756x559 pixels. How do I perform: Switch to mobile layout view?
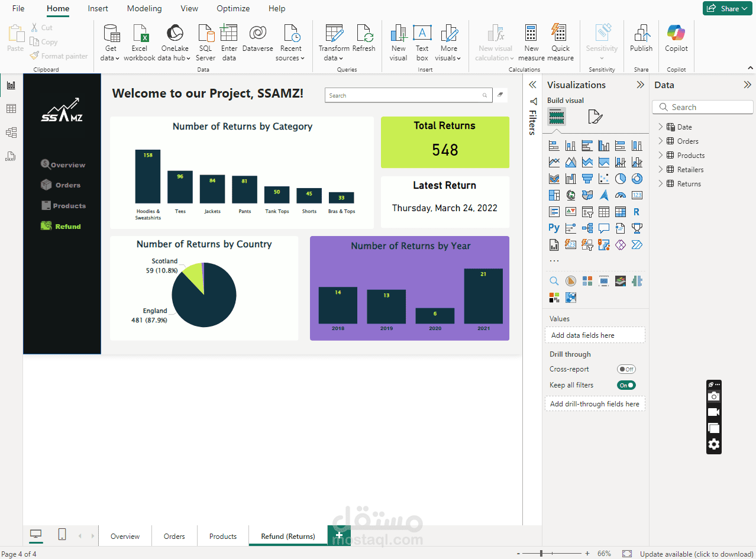point(62,535)
